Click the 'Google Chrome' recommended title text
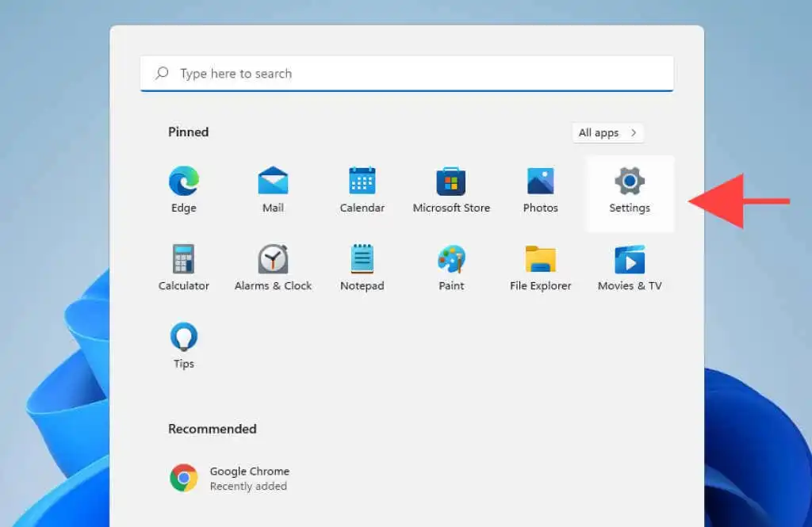The width and height of the screenshot is (812, 527). 249,471
